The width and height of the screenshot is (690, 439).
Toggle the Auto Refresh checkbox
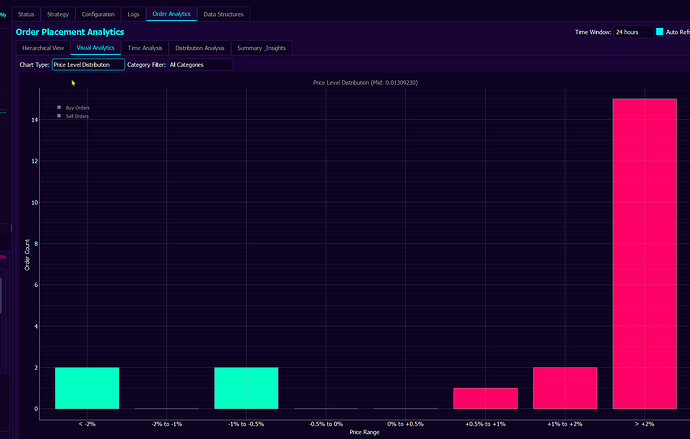point(660,32)
